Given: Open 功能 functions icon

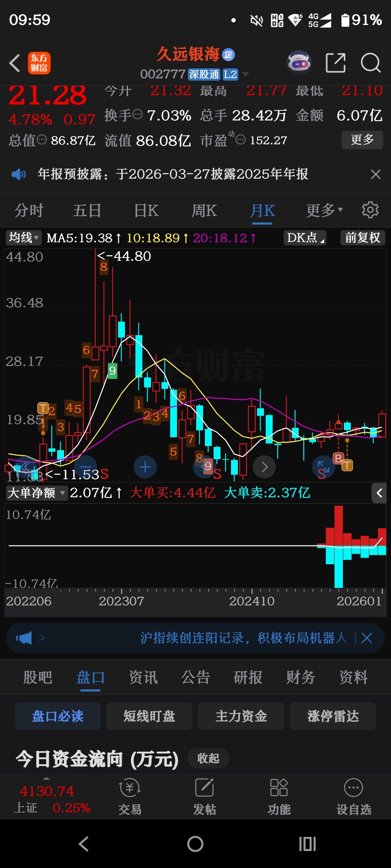Looking at the screenshot, I should [279, 797].
